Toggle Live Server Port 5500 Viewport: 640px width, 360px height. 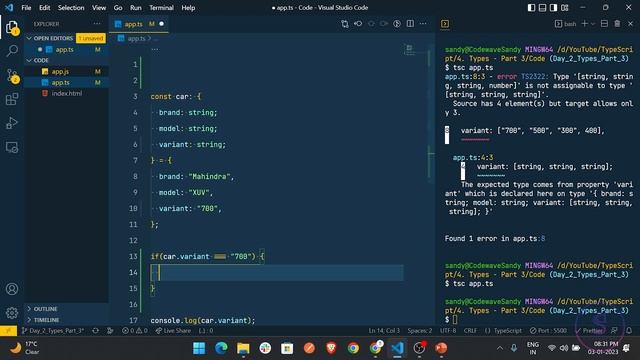click(548, 331)
